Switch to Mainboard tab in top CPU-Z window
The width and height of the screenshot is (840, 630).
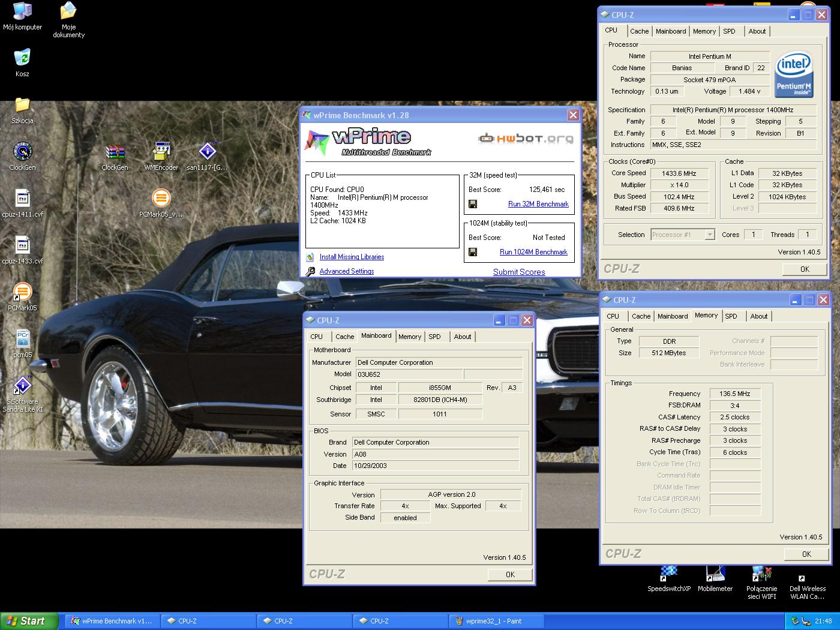[671, 31]
